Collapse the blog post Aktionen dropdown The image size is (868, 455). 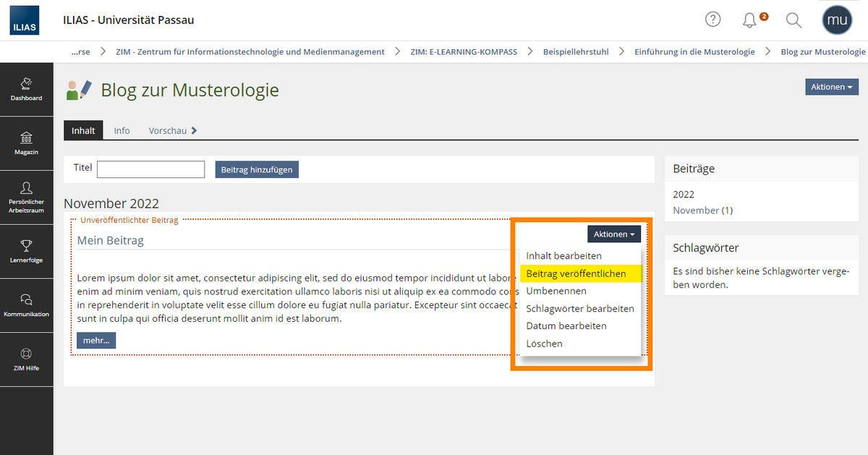coord(614,234)
